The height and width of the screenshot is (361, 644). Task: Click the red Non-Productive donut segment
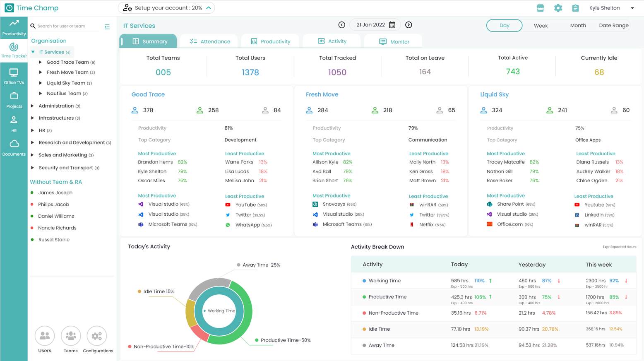click(199, 333)
